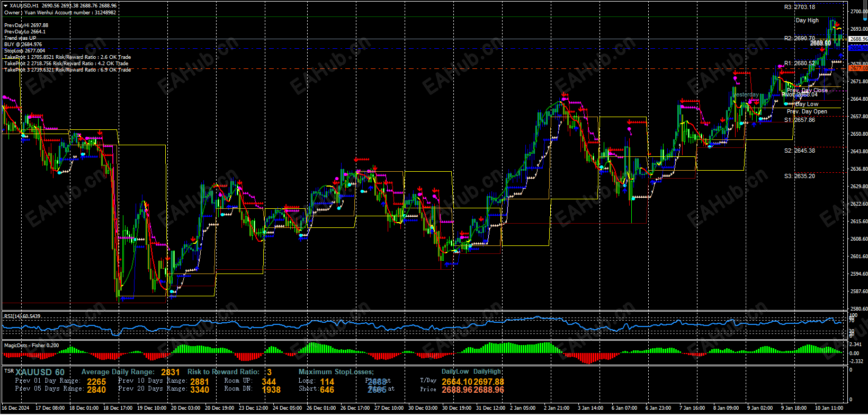Image resolution: width=868 pixels, height=415 pixels.
Task: Click the MagicDots - Fisher indicator label
Action: (31, 346)
